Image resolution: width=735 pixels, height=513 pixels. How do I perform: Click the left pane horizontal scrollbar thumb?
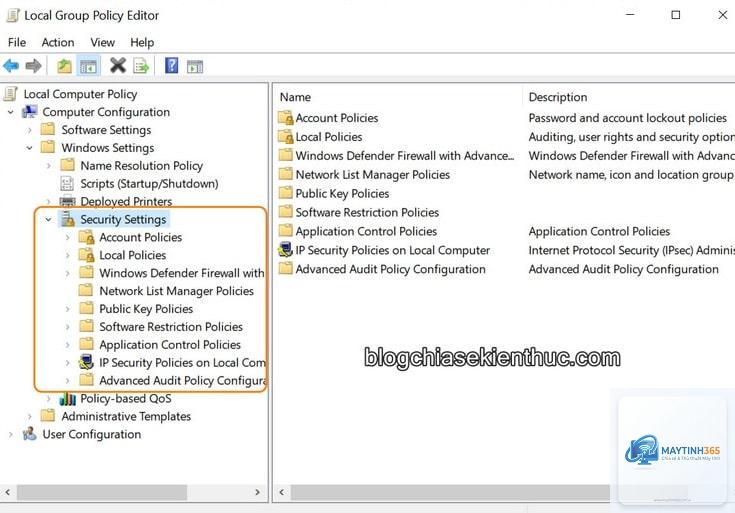tap(102, 492)
